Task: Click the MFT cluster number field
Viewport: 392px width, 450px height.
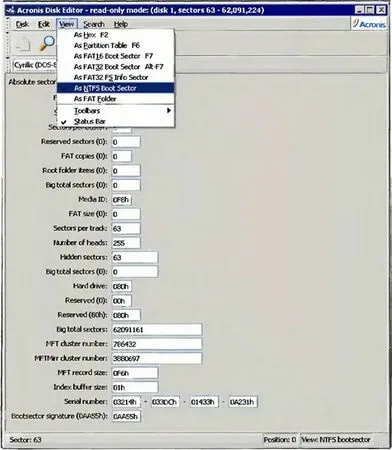Action: 157,344
